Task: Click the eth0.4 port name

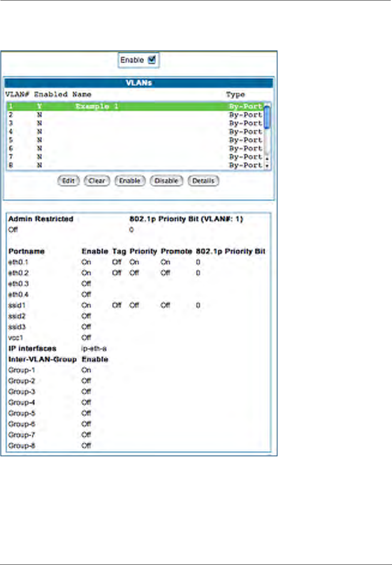Action: pyautogui.click(x=18, y=295)
